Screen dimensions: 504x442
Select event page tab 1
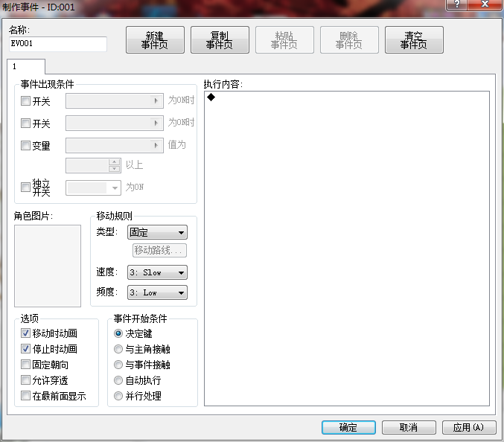pyautogui.click(x=26, y=66)
